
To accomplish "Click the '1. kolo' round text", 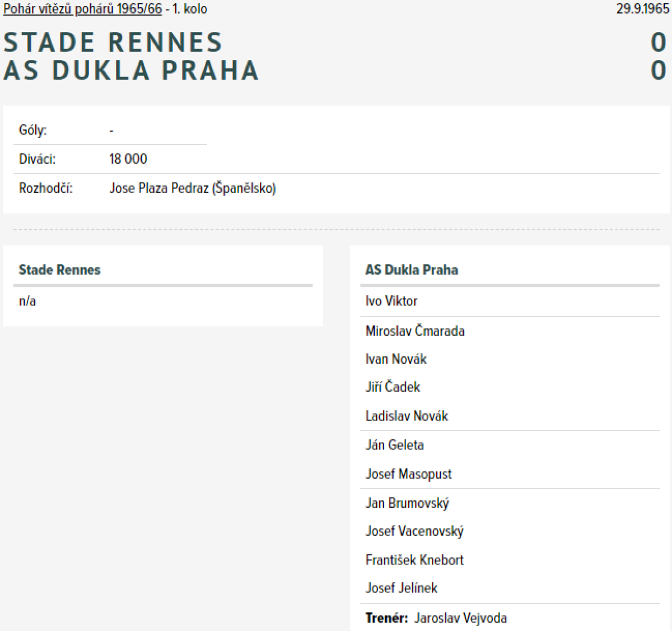I will [x=189, y=9].
